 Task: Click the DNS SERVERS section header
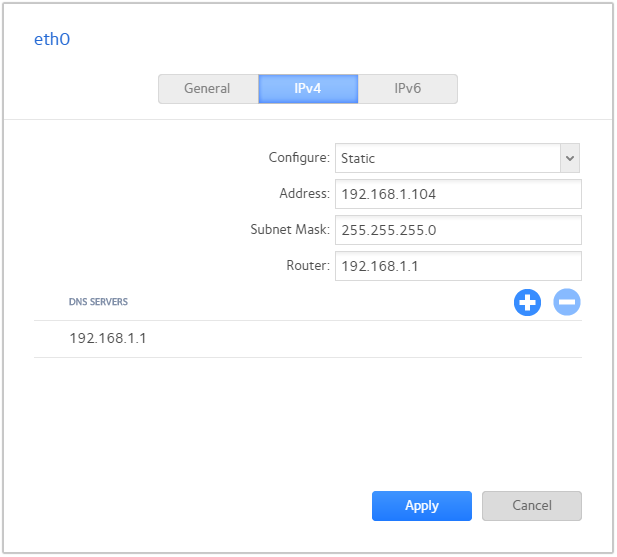98,301
